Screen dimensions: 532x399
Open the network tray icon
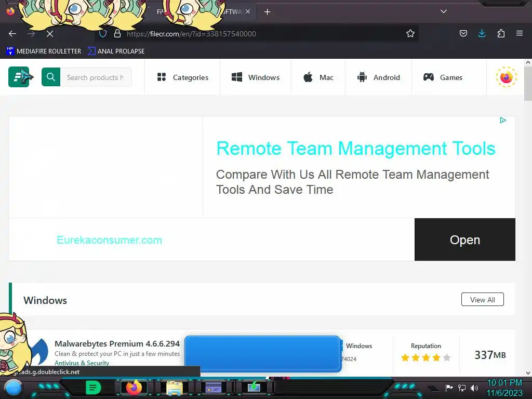(462, 388)
